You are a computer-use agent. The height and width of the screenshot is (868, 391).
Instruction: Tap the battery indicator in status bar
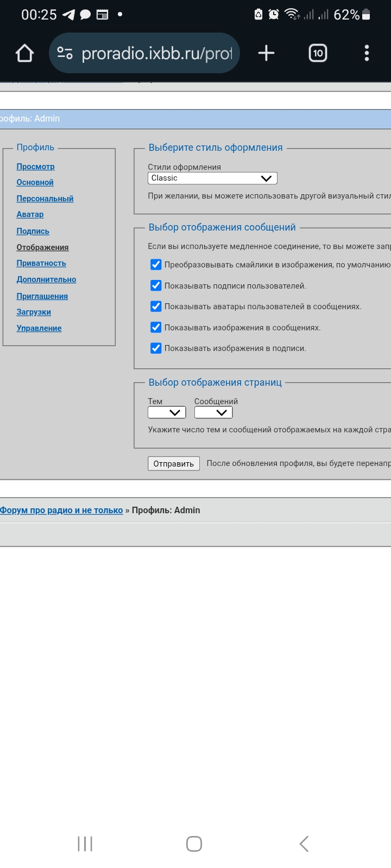pyautogui.click(x=366, y=15)
